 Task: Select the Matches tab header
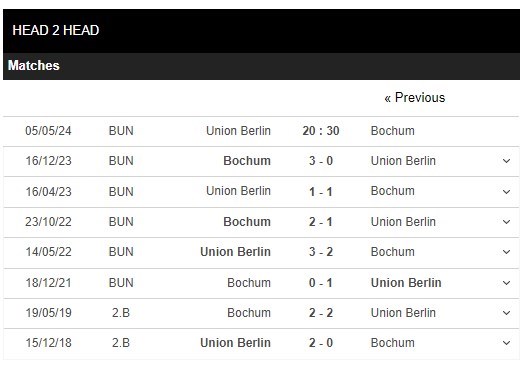pos(34,65)
